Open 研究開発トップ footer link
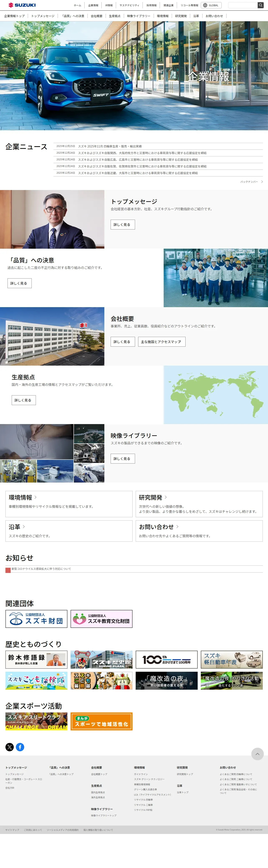The width and height of the screenshot is (268, 868). [185, 774]
